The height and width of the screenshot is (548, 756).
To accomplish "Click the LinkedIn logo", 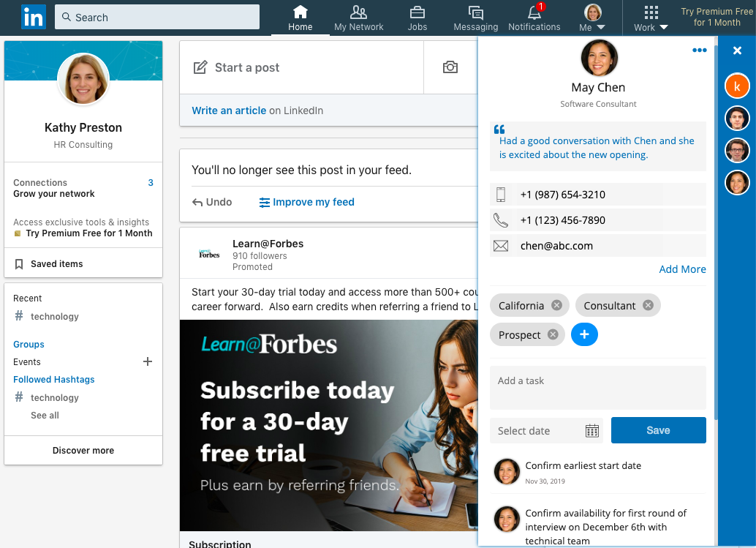I will [34, 17].
